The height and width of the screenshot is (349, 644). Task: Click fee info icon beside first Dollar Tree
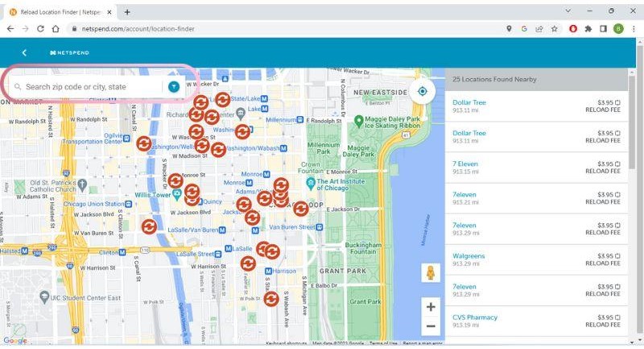pyautogui.click(x=617, y=102)
